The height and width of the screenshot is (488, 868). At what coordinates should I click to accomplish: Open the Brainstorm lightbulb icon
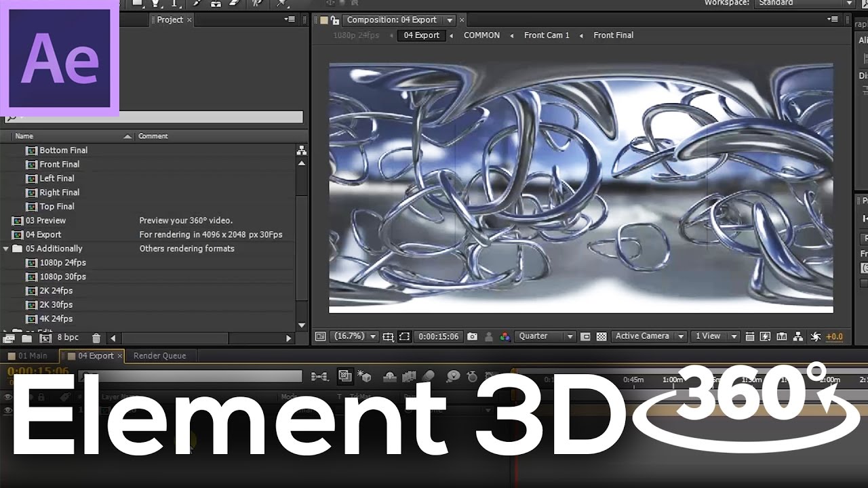(x=453, y=376)
